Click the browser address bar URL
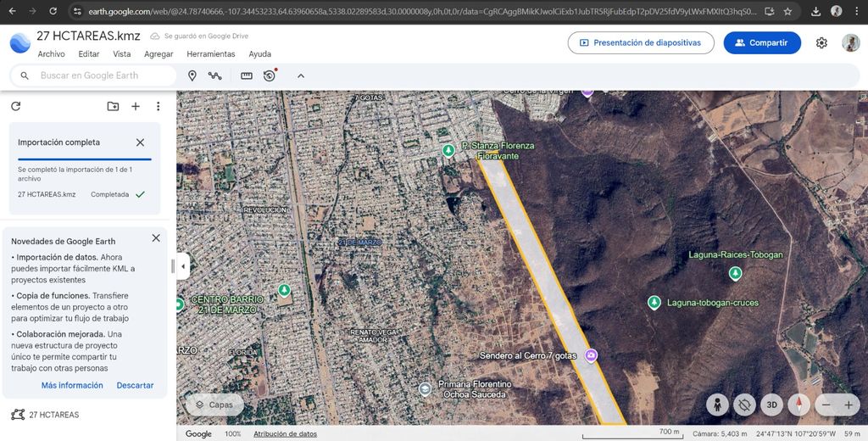Image resolution: width=868 pixels, height=441 pixels. pyautogui.click(x=422, y=11)
